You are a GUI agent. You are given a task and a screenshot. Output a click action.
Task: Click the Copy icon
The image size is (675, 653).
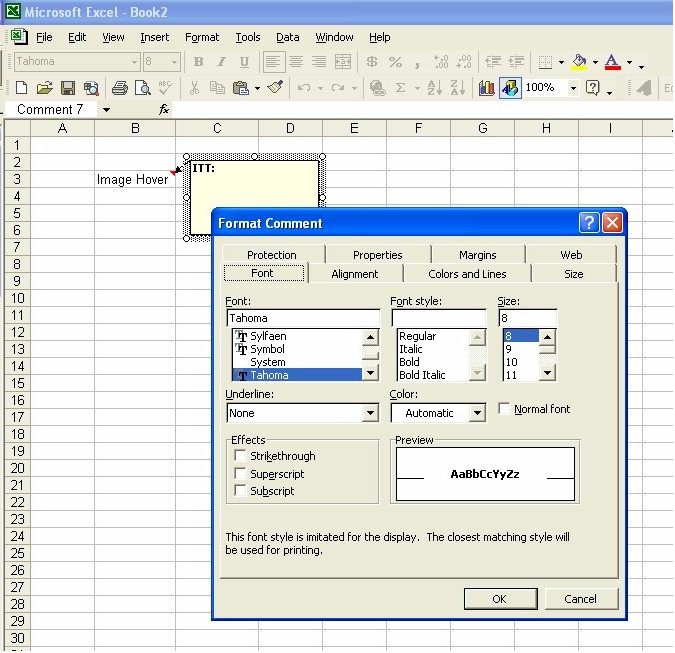point(217,88)
